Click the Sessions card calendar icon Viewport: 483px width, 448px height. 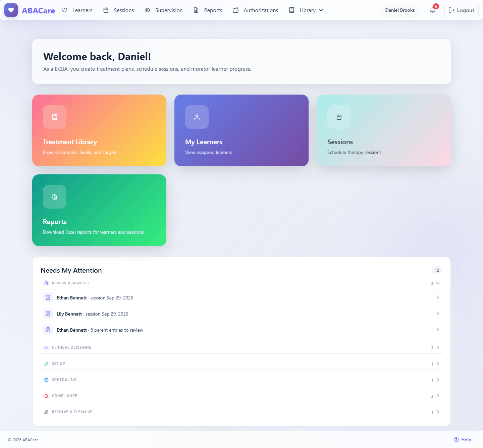[x=339, y=117]
